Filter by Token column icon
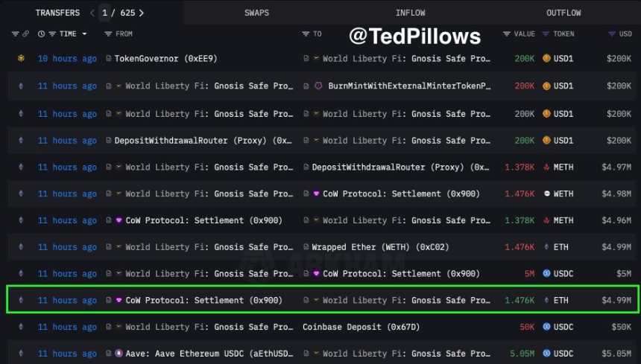This screenshot has height=364, width=641. click(x=546, y=34)
